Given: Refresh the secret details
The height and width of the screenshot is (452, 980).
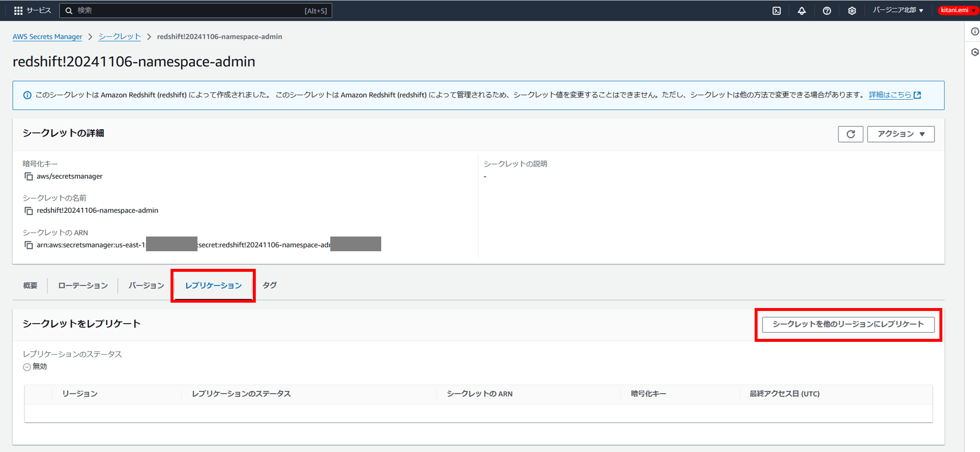Looking at the screenshot, I should click(x=851, y=134).
